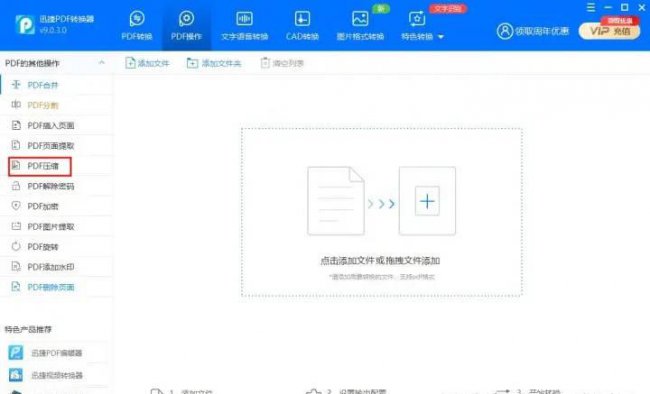Open the recommended 迅捷PDF编辑器 product
Viewport: 650px width, 394px height.
pos(46,353)
